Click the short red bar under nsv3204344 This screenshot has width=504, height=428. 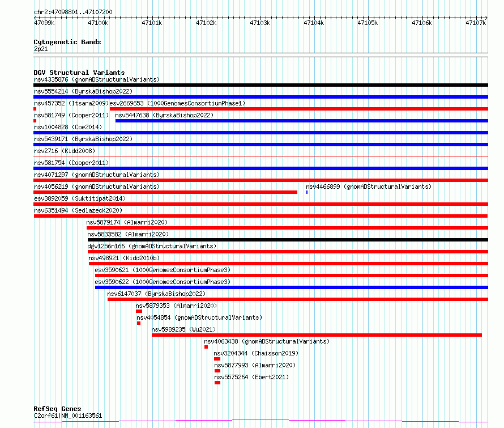[x=217, y=359]
